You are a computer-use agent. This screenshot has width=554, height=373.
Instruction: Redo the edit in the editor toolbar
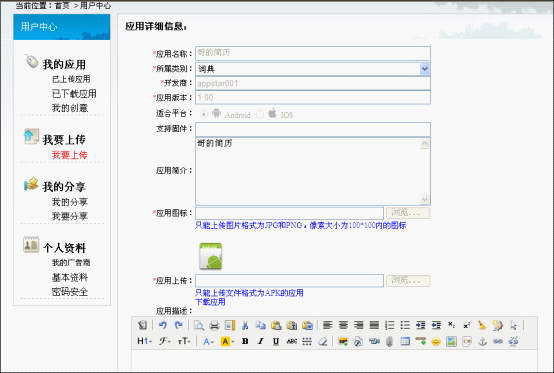tap(178, 325)
